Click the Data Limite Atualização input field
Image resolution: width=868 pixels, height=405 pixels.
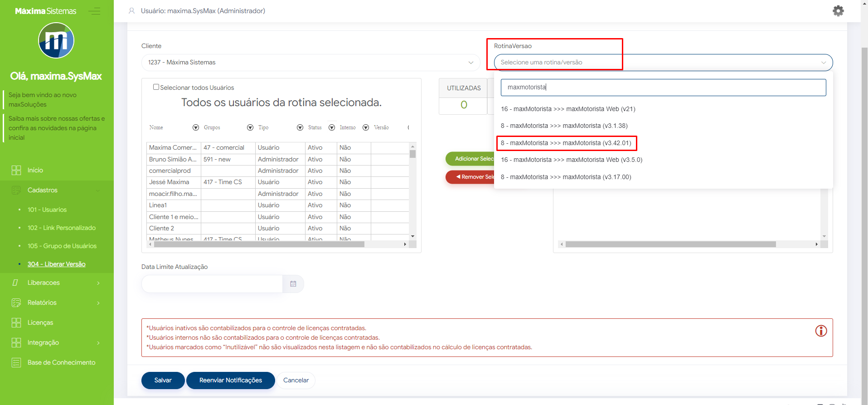[212, 284]
